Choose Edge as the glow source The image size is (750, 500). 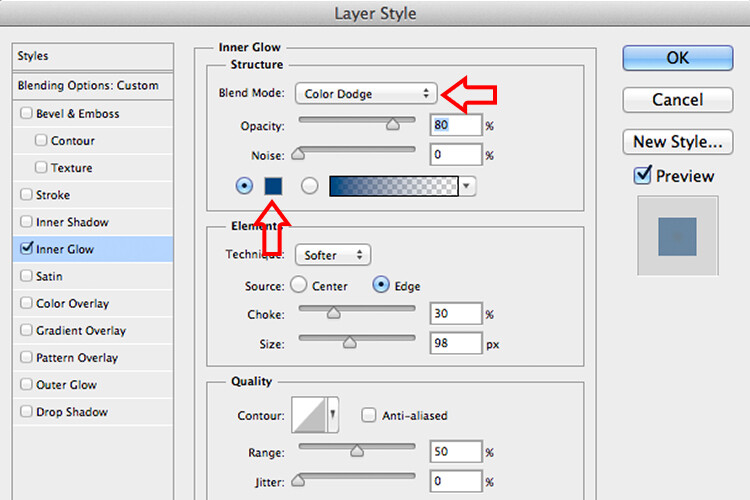point(381,285)
